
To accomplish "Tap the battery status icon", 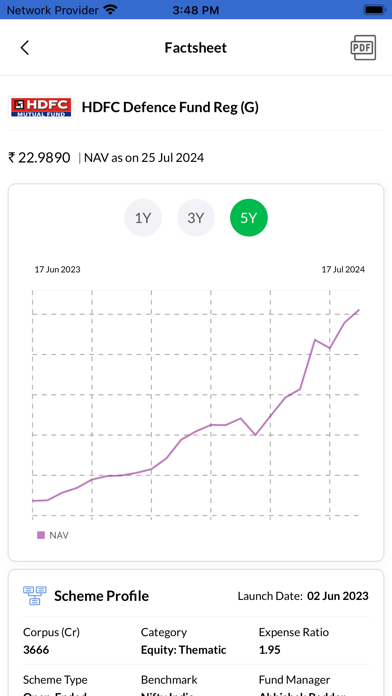I will (x=375, y=10).
